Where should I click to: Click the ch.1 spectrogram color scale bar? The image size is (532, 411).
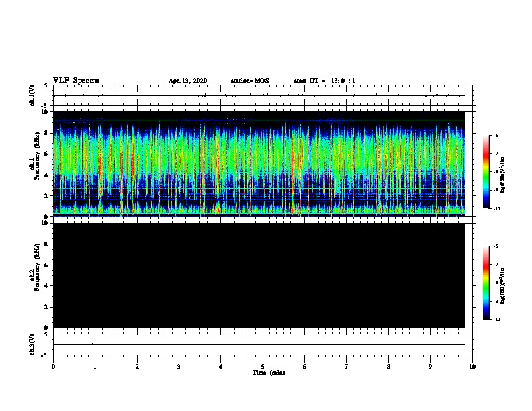(x=486, y=172)
